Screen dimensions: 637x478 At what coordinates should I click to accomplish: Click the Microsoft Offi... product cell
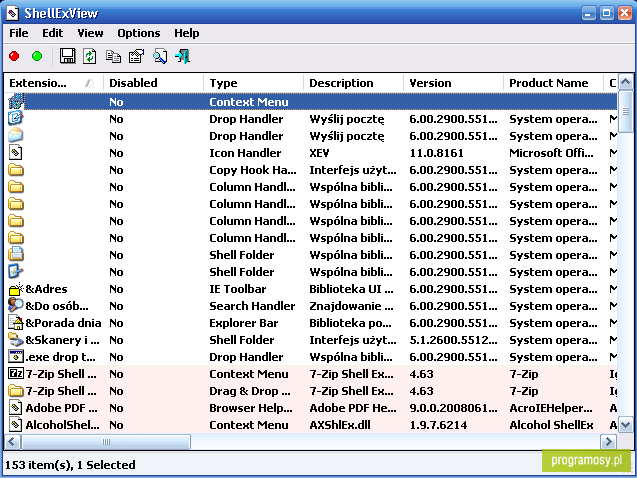click(x=551, y=153)
